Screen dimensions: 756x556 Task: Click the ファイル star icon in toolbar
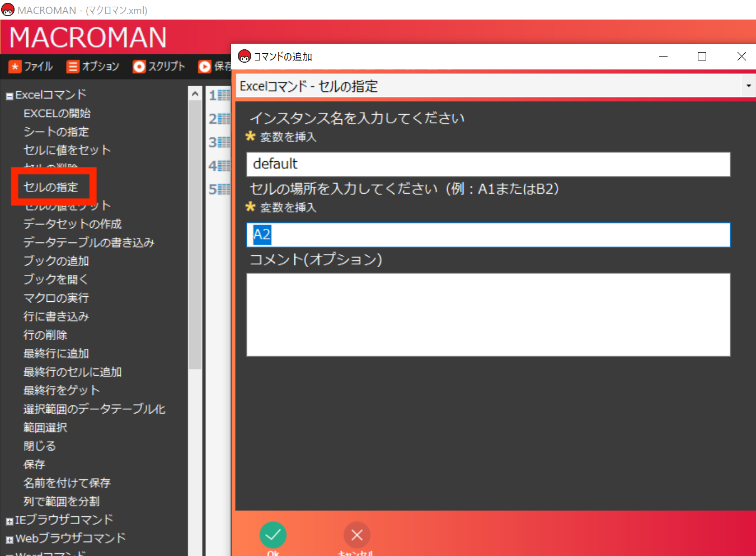coord(15,67)
